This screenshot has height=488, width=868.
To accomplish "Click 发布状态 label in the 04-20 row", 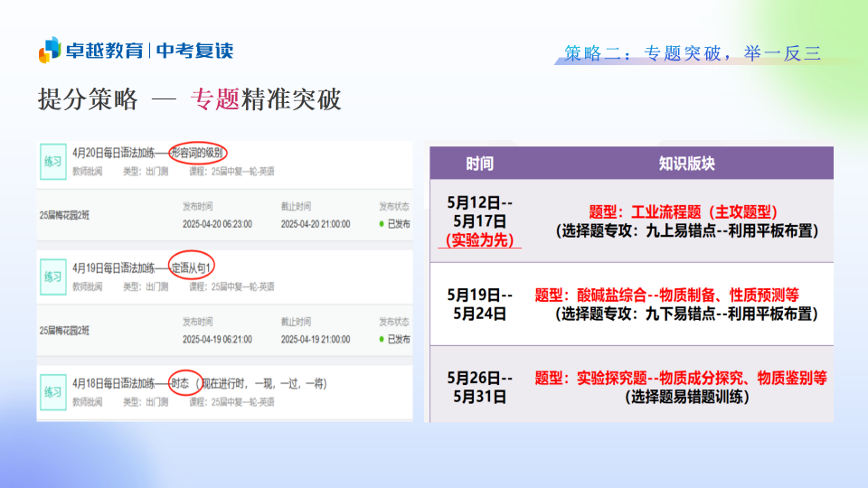I will (x=394, y=206).
